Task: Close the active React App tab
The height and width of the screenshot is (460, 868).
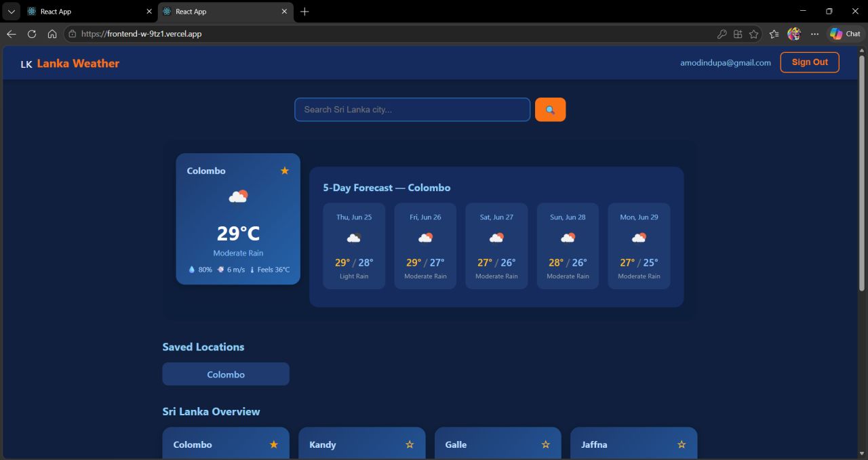Action: [285, 12]
